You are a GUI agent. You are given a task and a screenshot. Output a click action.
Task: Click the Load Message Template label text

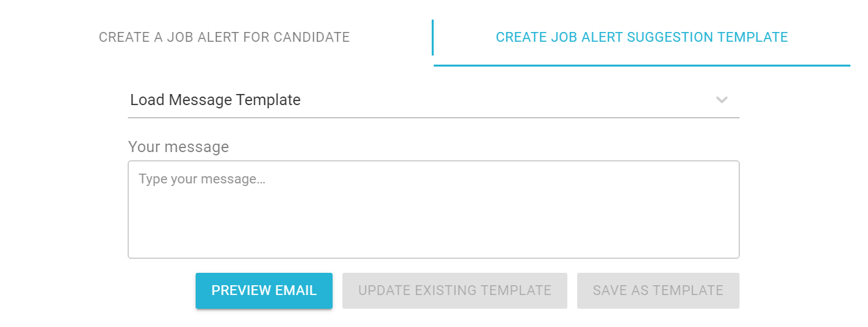[215, 100]
